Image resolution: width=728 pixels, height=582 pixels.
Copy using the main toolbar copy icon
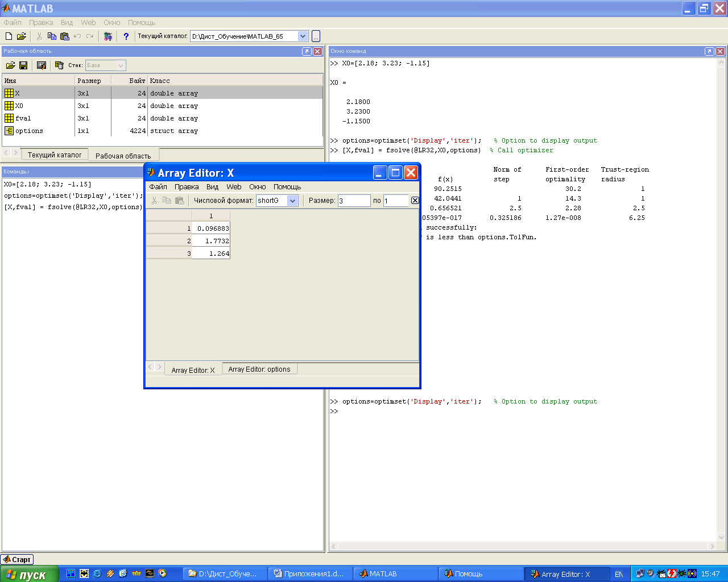(x=52, y=36)
